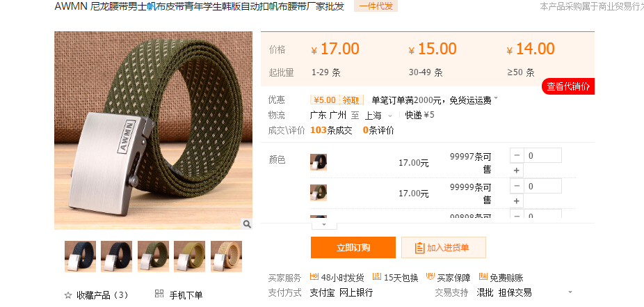Click the 立即订购 button

[x=353, y=247]
